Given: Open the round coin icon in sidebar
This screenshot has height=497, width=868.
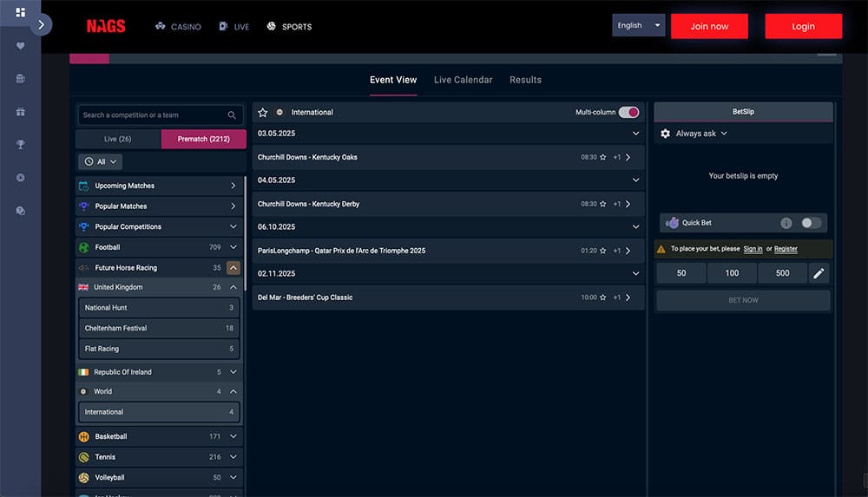Looking at the screenshot, I should pyautogui.click(x=21, y=178).
